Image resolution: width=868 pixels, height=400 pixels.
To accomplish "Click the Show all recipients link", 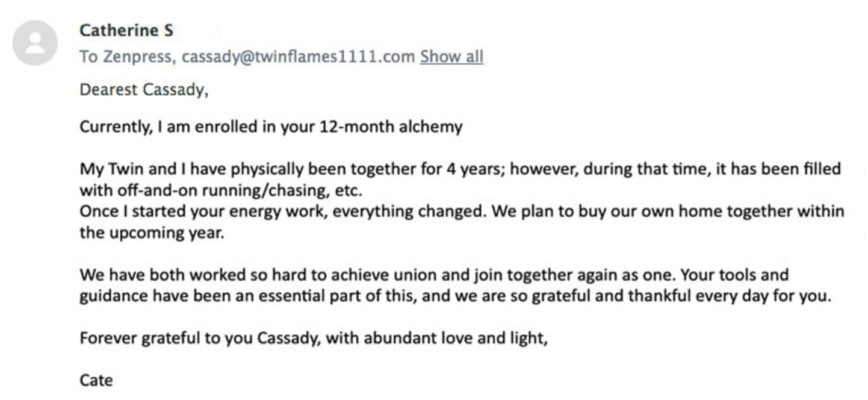I will click(451, 57).
